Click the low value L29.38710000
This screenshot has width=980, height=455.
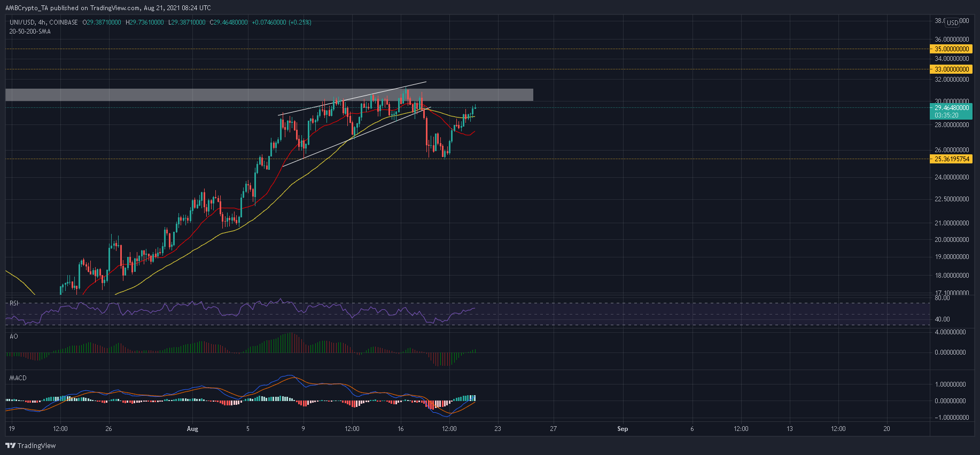(186, 22)
